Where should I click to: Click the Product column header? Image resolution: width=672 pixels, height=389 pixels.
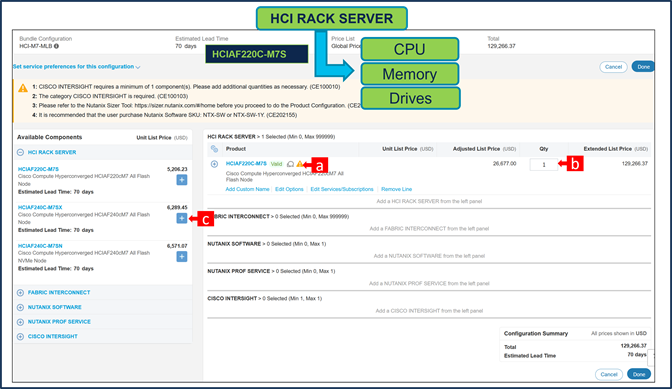236,149
